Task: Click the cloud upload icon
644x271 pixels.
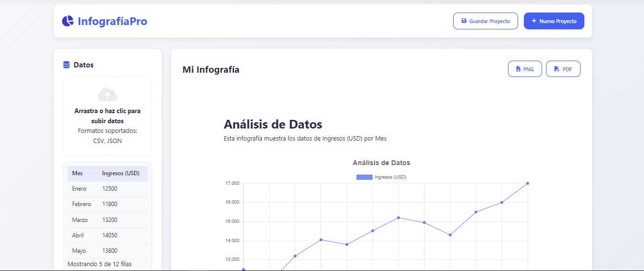Action: [107, 94]
